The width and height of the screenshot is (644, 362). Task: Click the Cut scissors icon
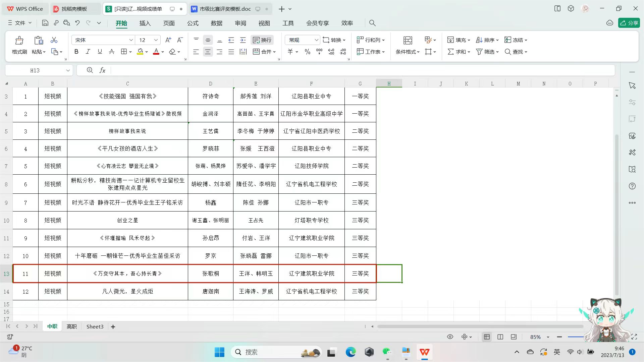pos(54,40)
